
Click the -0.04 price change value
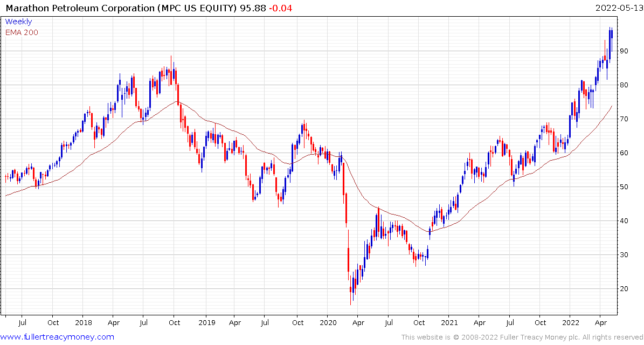280,8
